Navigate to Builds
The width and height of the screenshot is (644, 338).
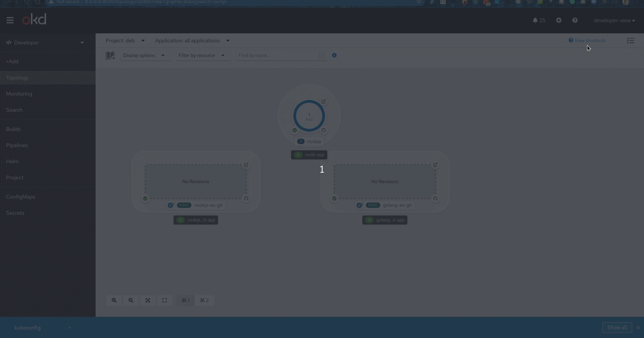point(48,129)
